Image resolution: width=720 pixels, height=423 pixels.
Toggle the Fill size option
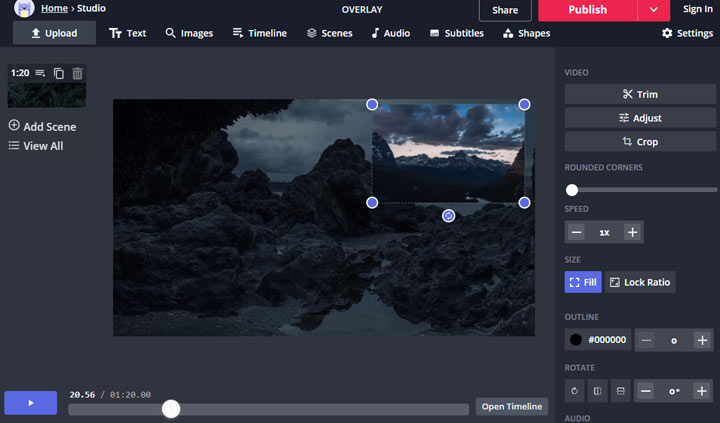point(583,282)
